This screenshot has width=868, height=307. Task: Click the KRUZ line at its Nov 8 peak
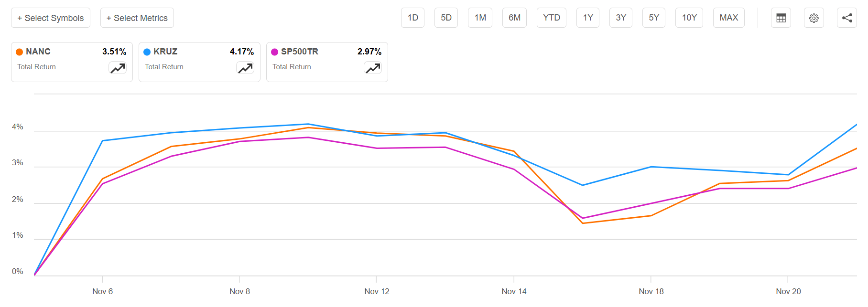point(307,124)
